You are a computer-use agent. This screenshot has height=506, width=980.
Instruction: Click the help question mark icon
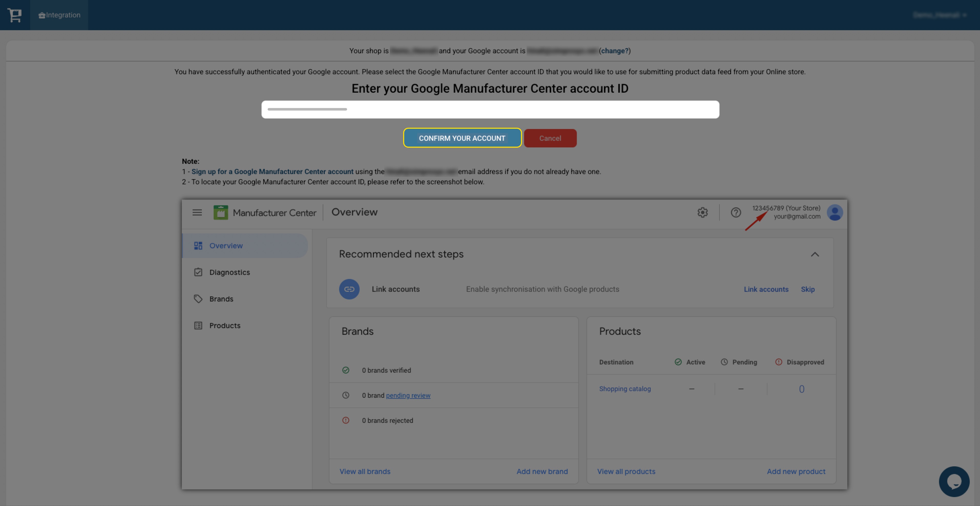click(736, 212)
